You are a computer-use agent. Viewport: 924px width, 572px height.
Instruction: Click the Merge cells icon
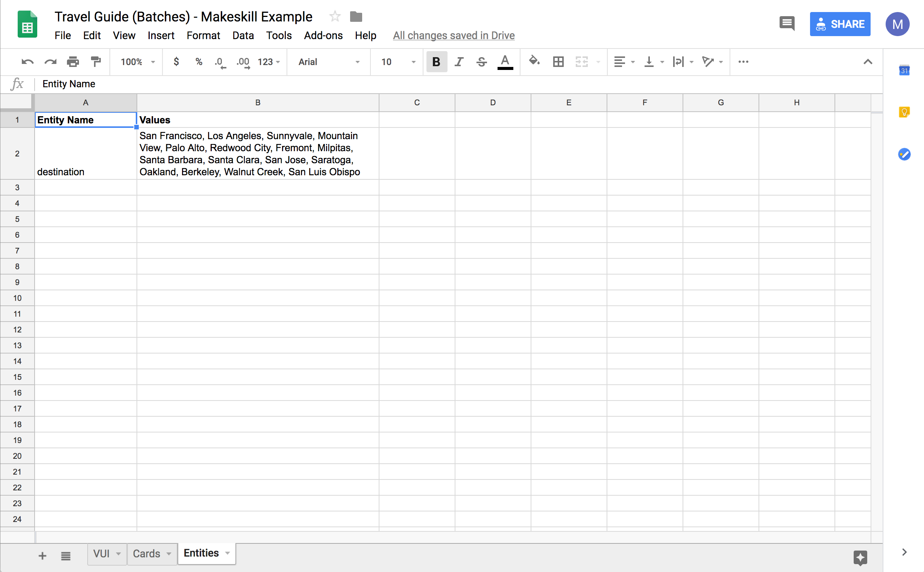581,61
